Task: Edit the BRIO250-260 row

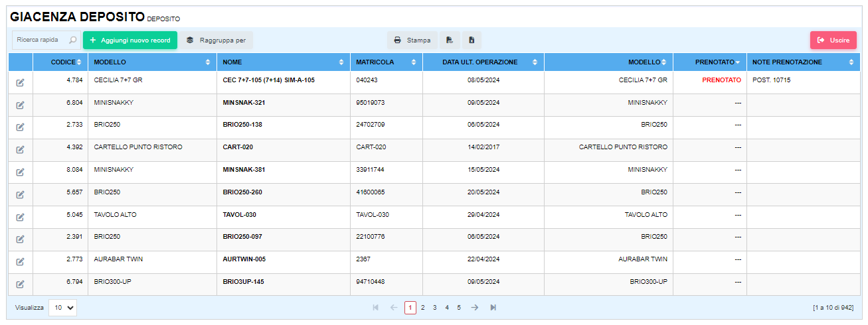Action: click(x=20, y=195)
